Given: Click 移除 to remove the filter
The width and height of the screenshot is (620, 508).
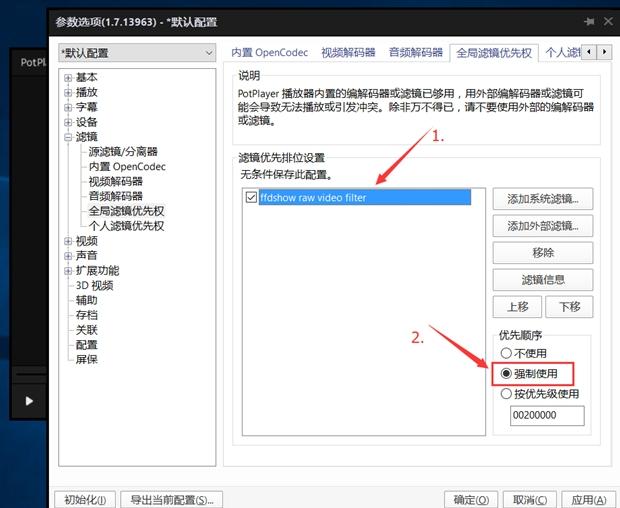Looking at the screenshot, I should pos(543,253).
